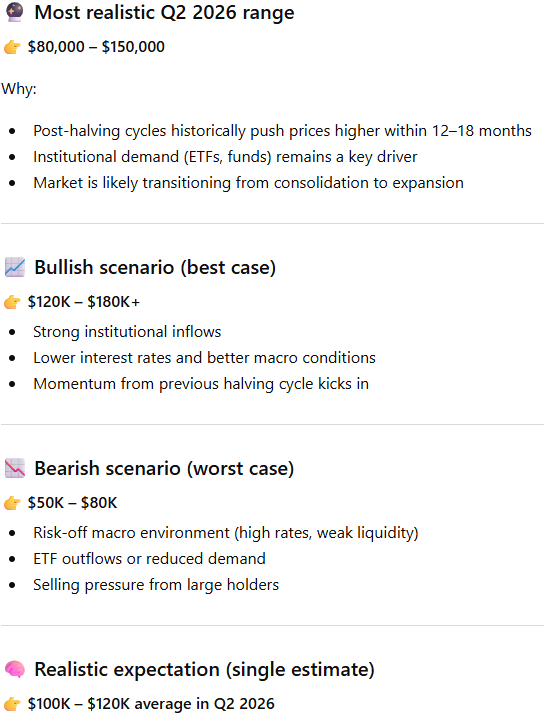The image size is (544, 725).
Task: Click pointing hand beside $100K – $120K average
Action: (x=12, y=704)
